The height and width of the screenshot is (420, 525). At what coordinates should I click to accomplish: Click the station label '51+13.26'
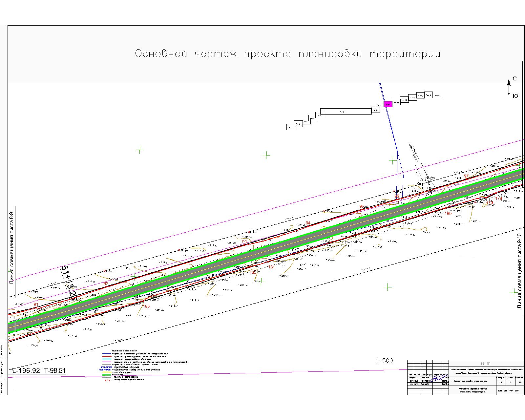coord(69,283)
